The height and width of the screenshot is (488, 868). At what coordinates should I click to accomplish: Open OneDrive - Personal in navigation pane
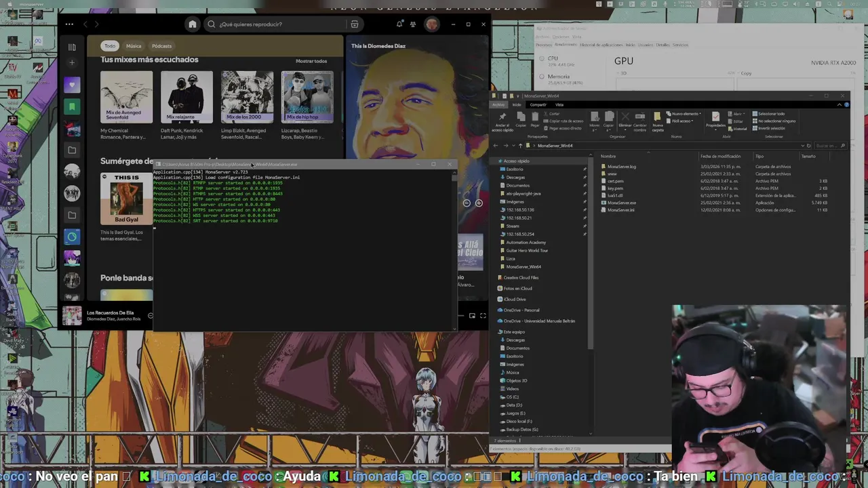pos(521,310)
